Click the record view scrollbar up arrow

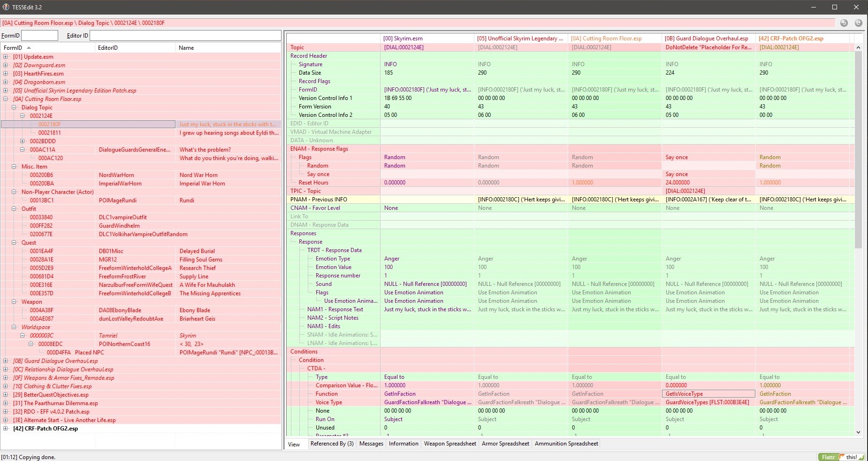tap(858, 47)
